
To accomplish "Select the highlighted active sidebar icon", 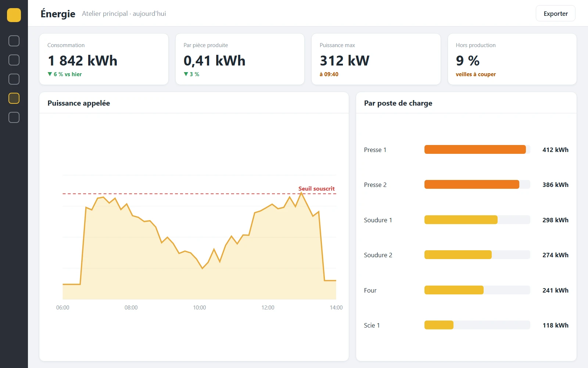I will 14,98.
